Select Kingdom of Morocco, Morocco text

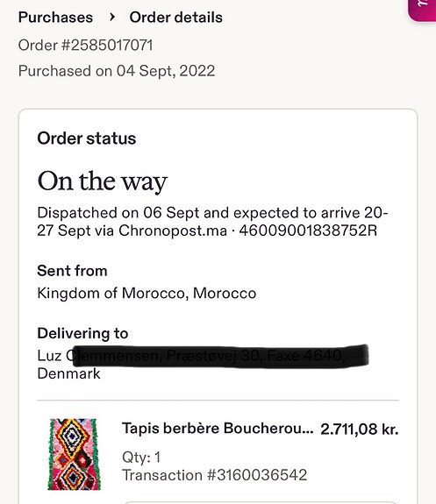147,293
